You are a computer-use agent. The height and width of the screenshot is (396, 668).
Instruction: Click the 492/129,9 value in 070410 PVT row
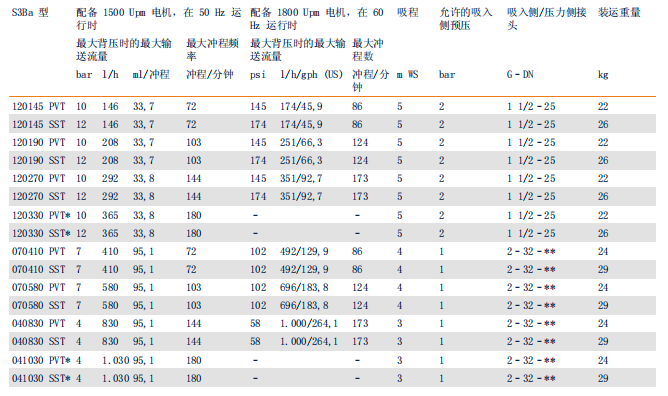point(304,252)
